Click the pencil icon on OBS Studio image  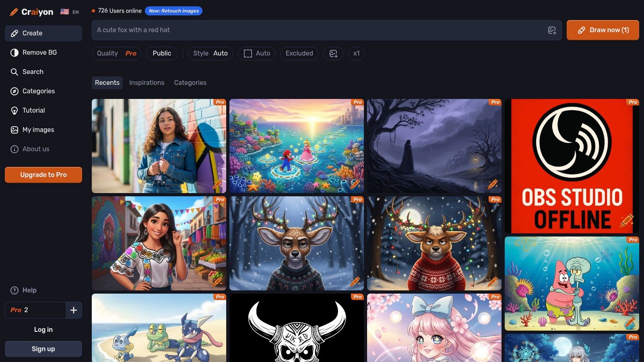click(x=627, y=221)
